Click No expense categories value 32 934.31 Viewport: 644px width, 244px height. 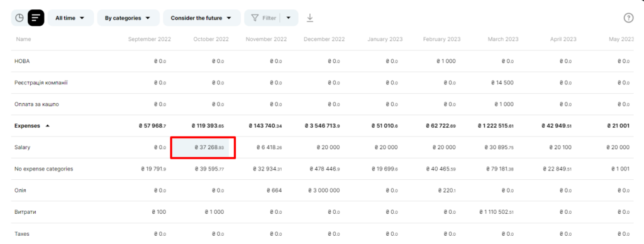pos(267,169)
